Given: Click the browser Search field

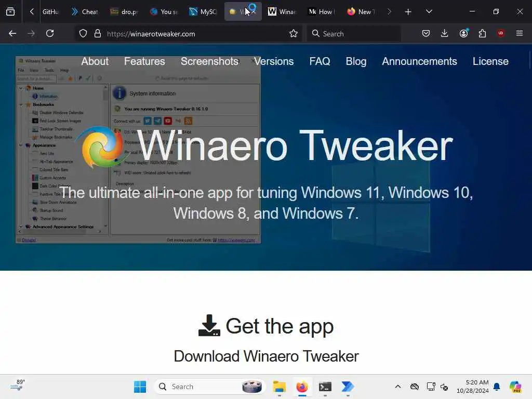Looking at the screenshot, I should 354,34.
